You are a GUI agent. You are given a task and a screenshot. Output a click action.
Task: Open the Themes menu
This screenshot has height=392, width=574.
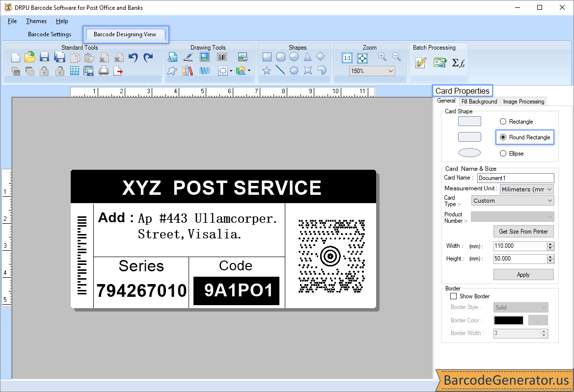point(36,21)
